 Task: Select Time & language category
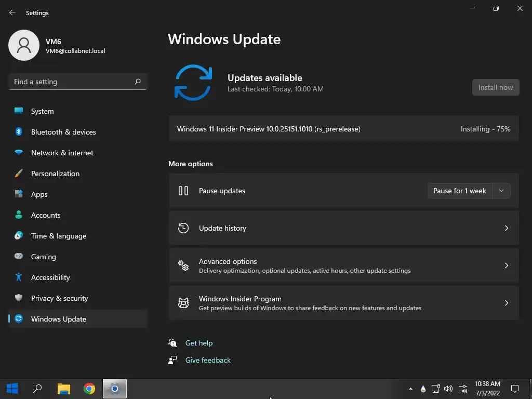(78, 235)
